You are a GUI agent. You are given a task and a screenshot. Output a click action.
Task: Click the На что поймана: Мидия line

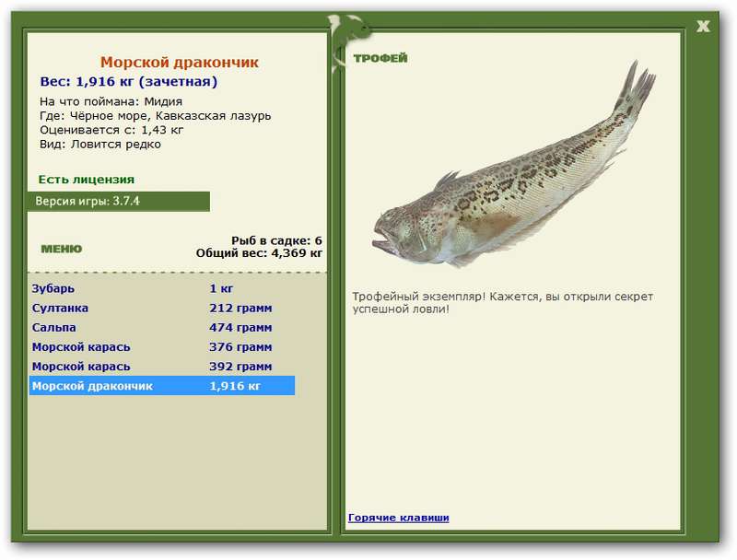111,101
